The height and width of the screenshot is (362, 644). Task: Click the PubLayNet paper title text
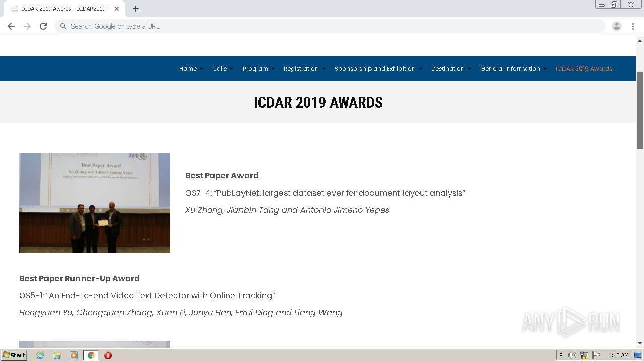point(325,193)
